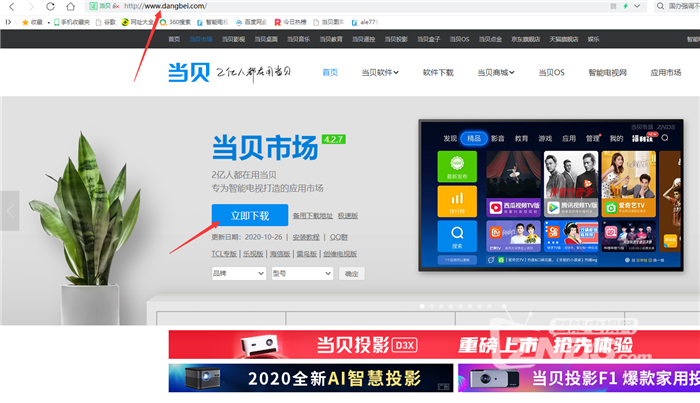700x403 pixels.
Task: Click the blue 立即下载 button
Action: 250,216
